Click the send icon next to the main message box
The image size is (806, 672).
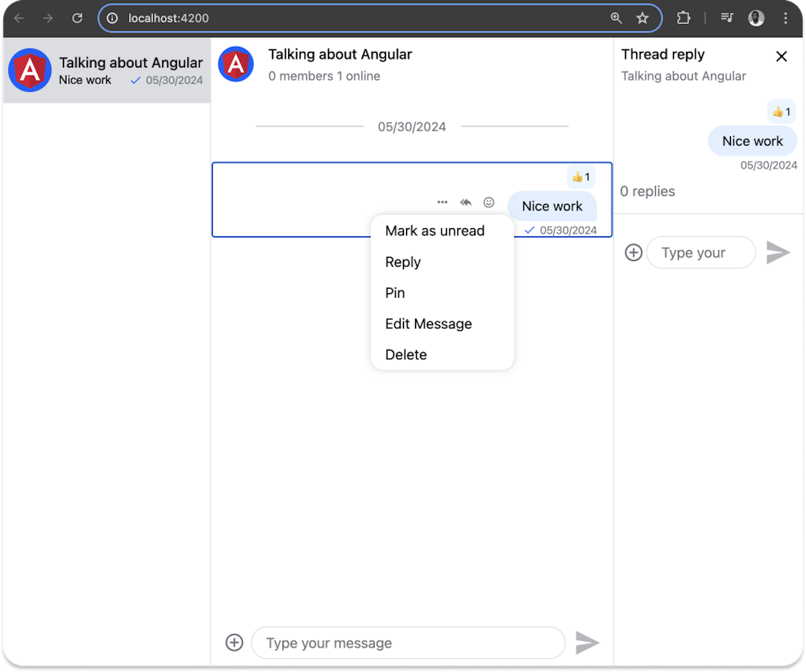click(x=588, y=642)
